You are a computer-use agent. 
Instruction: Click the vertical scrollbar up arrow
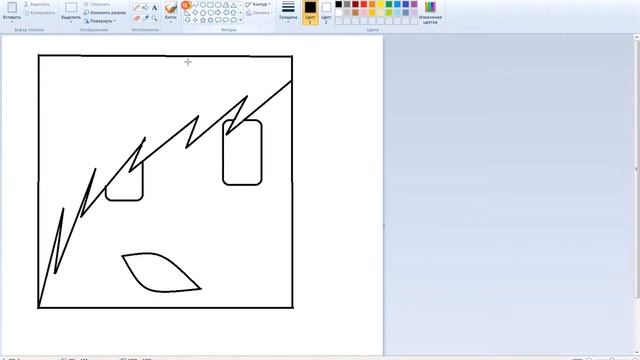coord(637,37)
